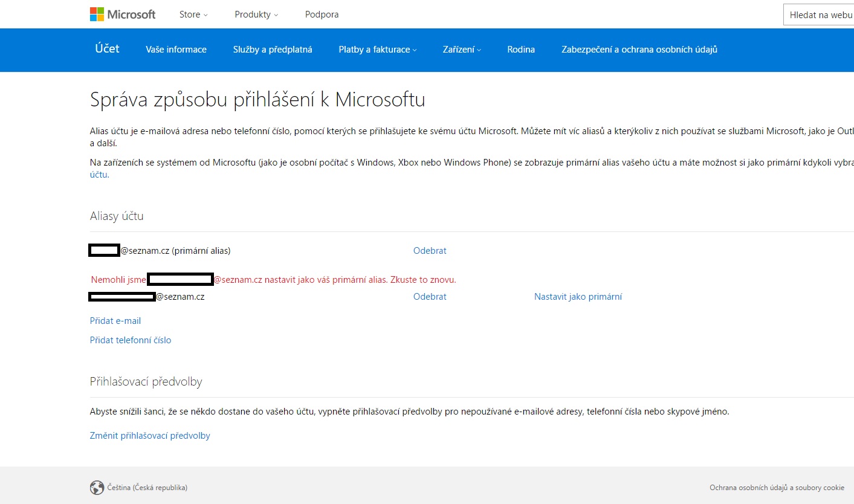The width and height of the screenshot is (854, 504).
Task: Click Nastavit jako primární link
Action: [x=578, y=297]
